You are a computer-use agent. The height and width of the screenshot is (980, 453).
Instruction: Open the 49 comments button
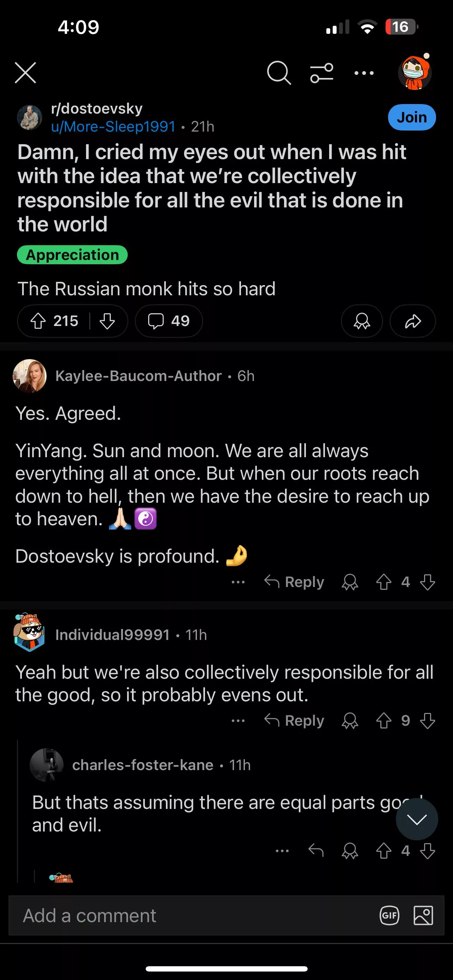point(169,321)
